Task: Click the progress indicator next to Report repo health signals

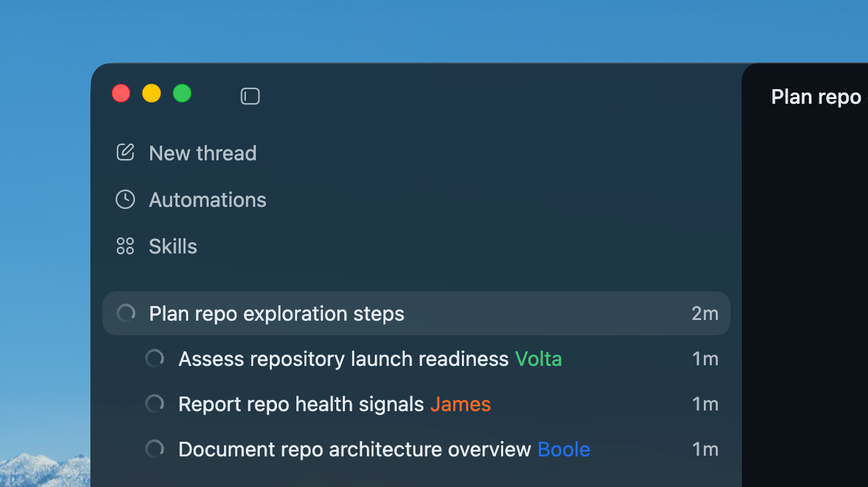Action: click(x=154, y=403)
